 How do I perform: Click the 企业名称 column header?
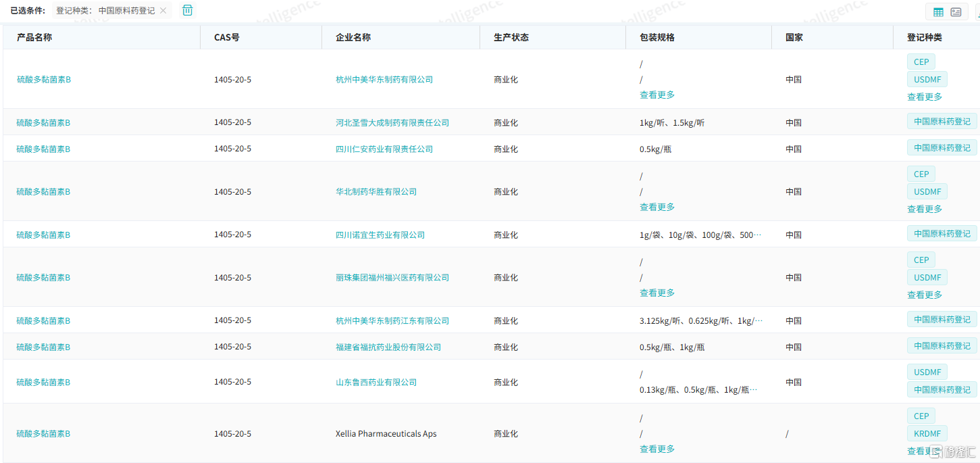point(353,37)
